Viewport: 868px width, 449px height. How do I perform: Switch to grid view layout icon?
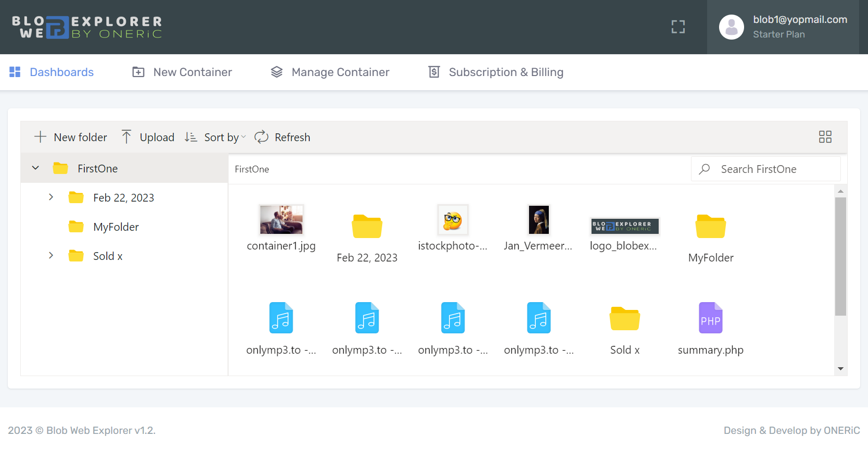pos(825,137)
